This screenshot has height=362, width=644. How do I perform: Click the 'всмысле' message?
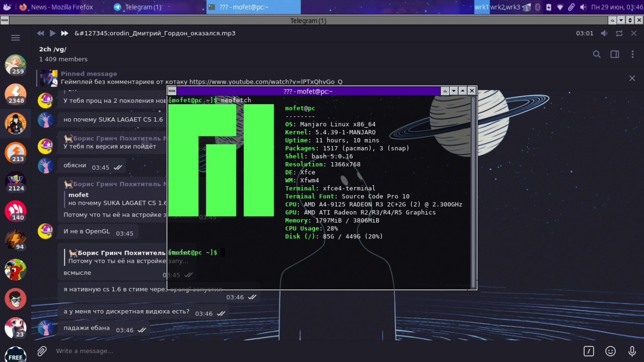coord(77,272)
